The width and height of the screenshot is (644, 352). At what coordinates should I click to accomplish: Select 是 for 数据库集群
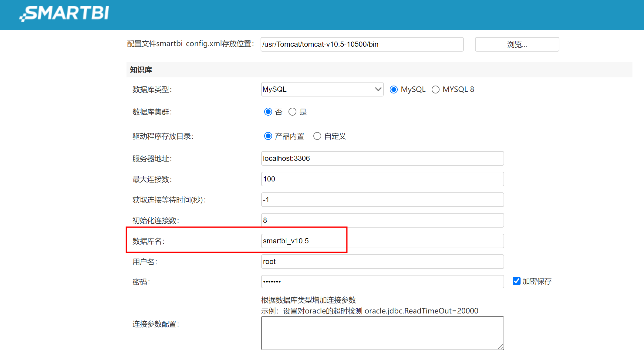[x=292, y=112]
